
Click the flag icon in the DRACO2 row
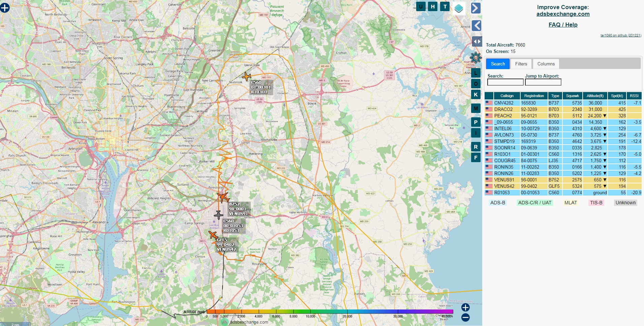click(x=489, y=109)
